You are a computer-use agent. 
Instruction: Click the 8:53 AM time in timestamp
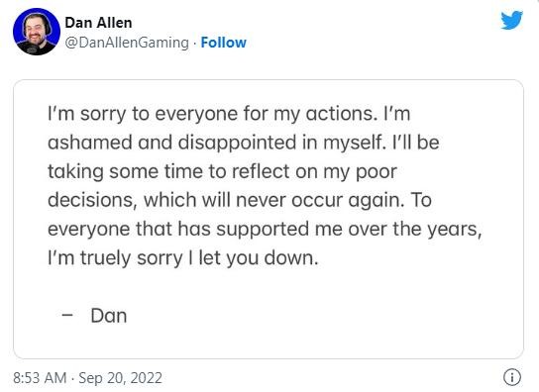pos(40,378)
